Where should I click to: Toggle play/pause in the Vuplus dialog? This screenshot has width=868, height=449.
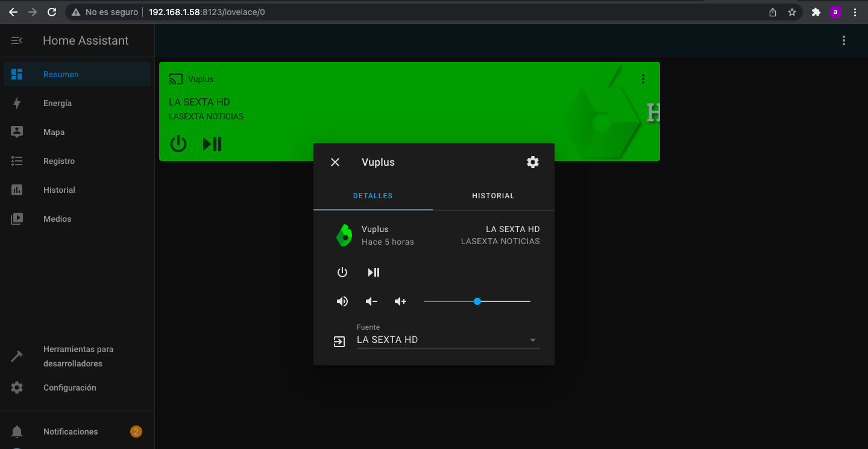pyautogui.click(x=374, y=272)
